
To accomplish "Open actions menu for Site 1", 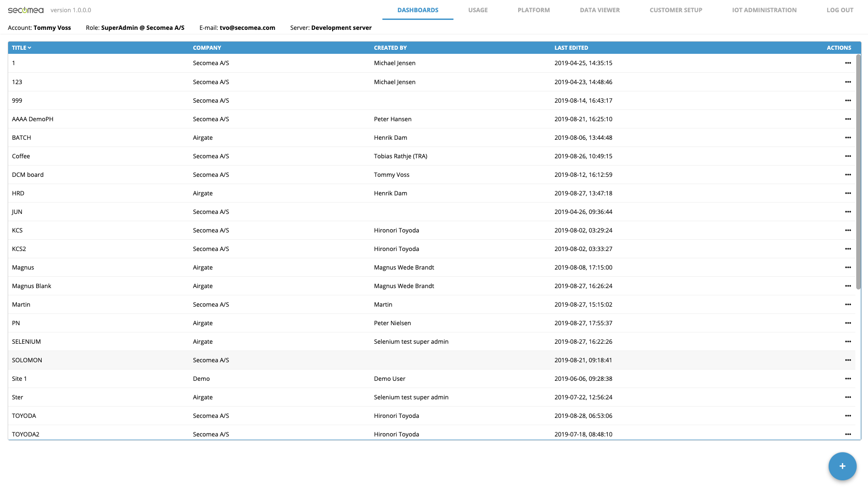I will click(848, 379).
